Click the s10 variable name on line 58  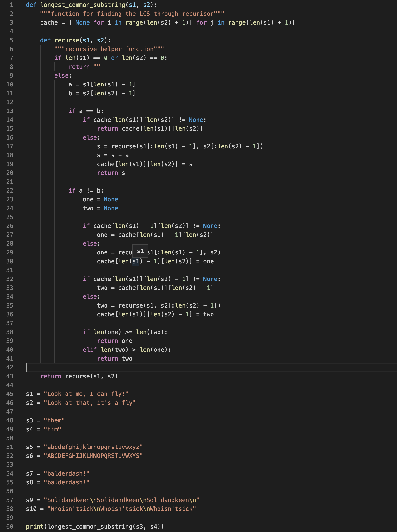click(31, 509)
